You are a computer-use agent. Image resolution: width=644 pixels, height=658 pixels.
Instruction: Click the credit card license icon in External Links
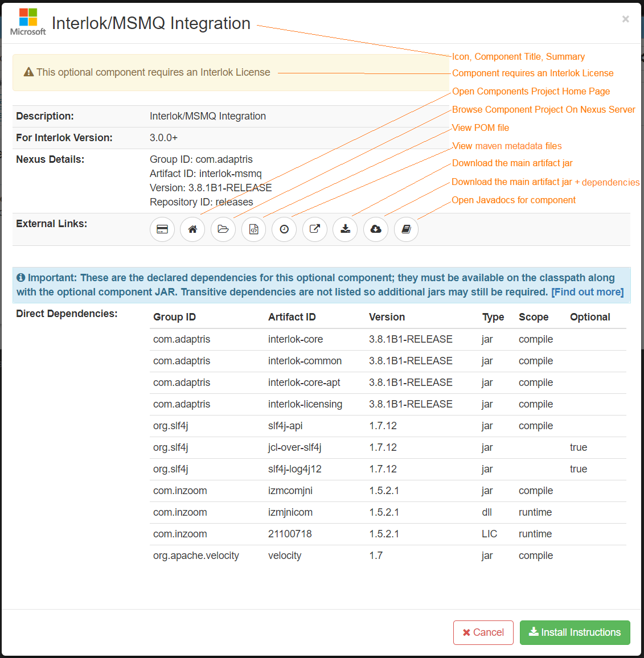162,229
